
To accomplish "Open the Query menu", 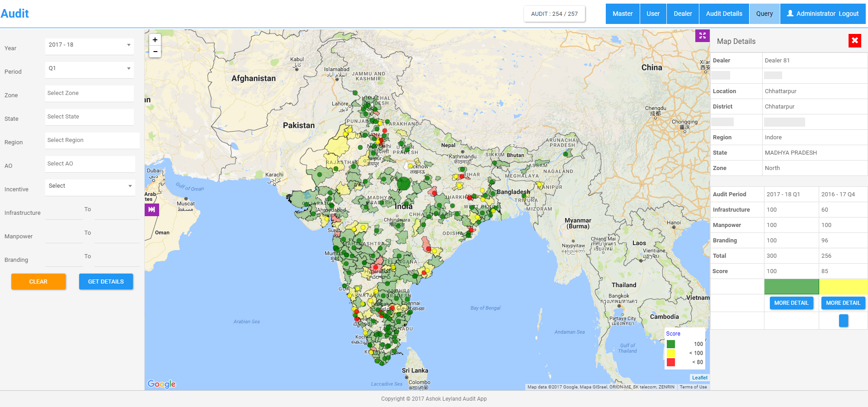I will (764, 14).
